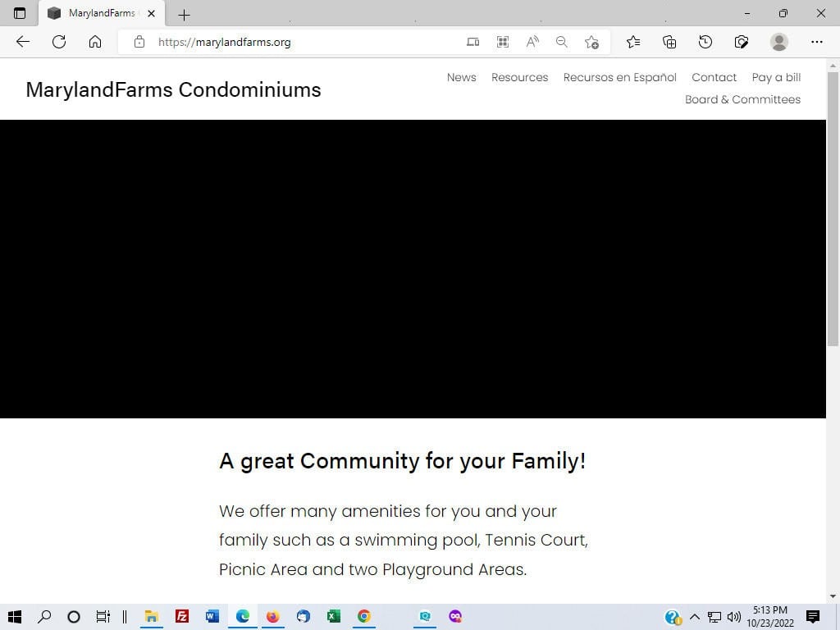
Task: Click the 'A great Community for your Family!' heading
Action: pos(402,461)
